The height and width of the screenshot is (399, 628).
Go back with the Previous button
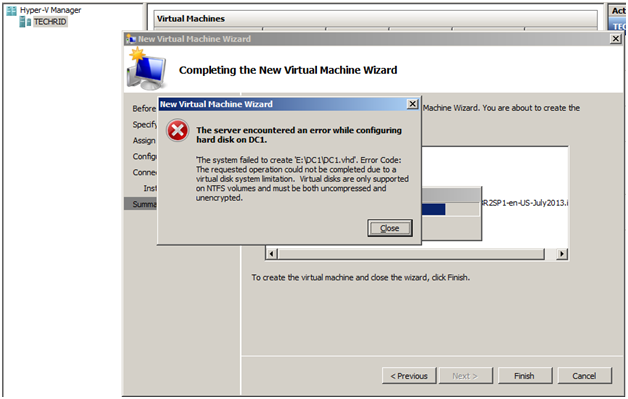pyautogui.click(x=409, y=376)
